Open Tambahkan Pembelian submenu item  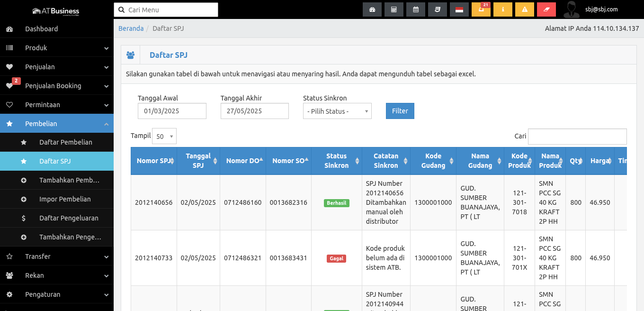click(57, 180)
